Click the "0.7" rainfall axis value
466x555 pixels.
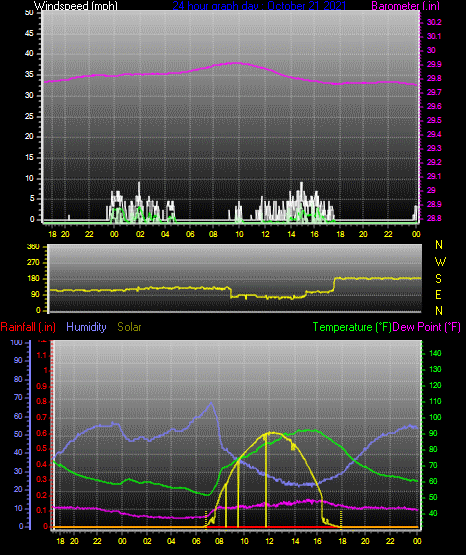(x=42, y=418)
